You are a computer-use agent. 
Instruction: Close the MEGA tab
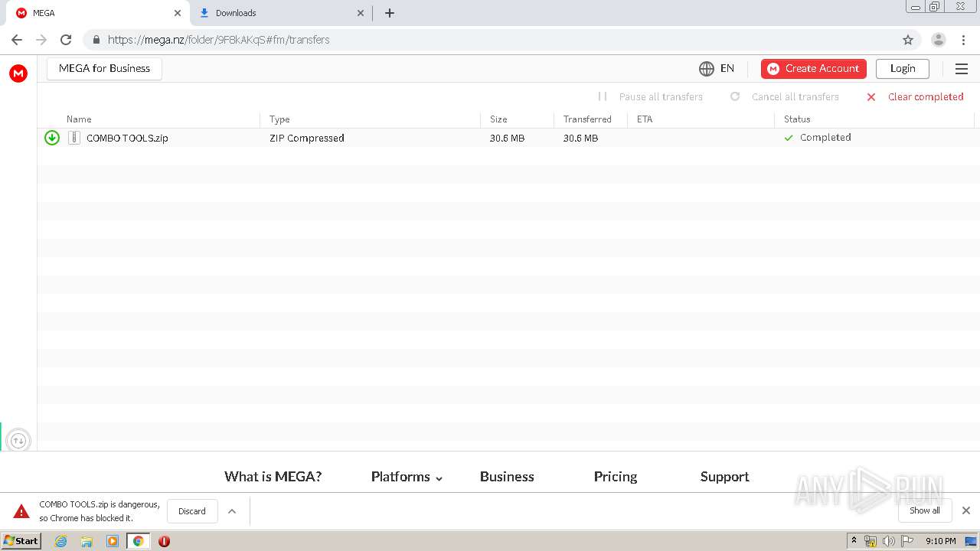178,13
